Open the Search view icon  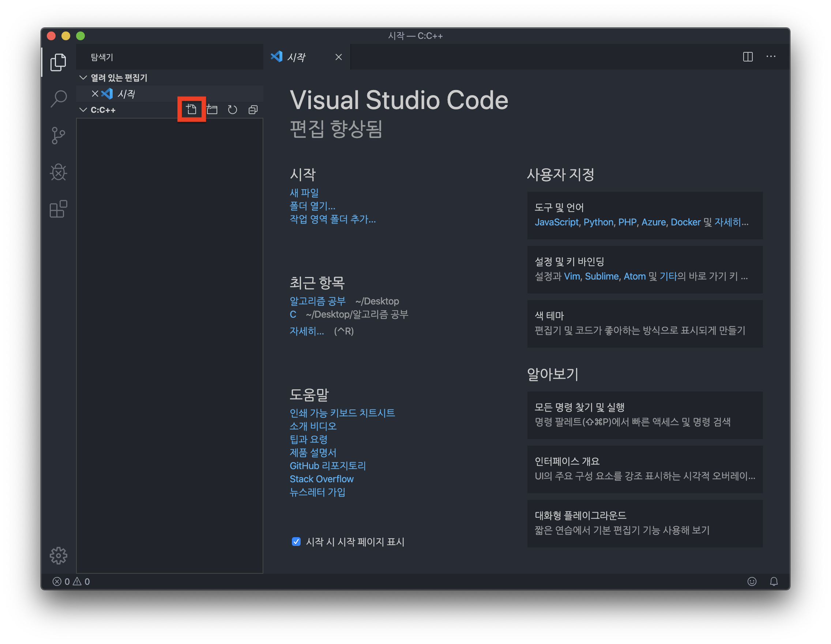[58, 98]
